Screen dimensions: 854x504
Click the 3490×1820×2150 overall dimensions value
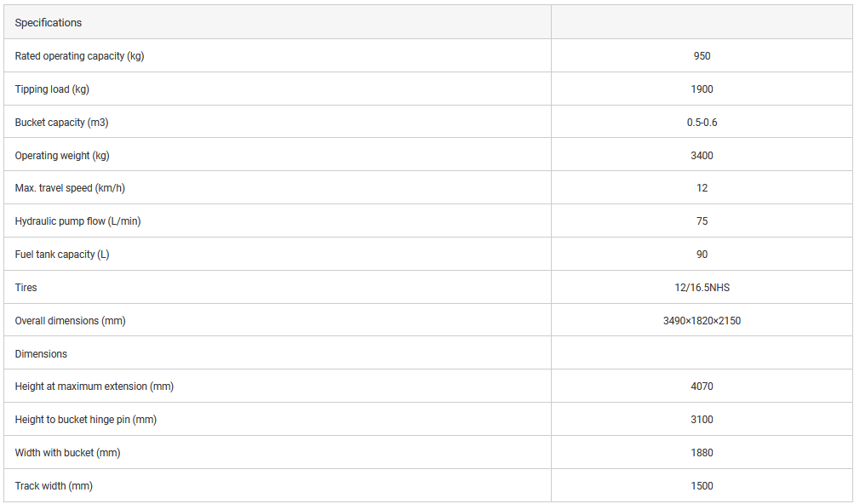tap(702, 321)
